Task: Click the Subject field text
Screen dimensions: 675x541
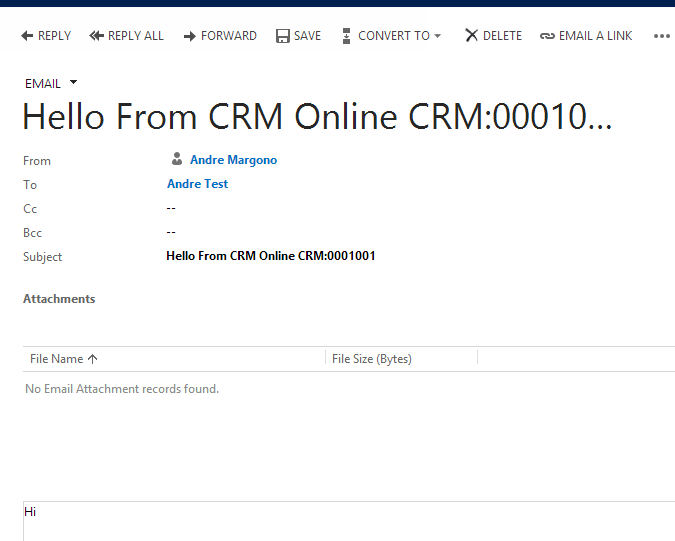Action: [270, 256]
